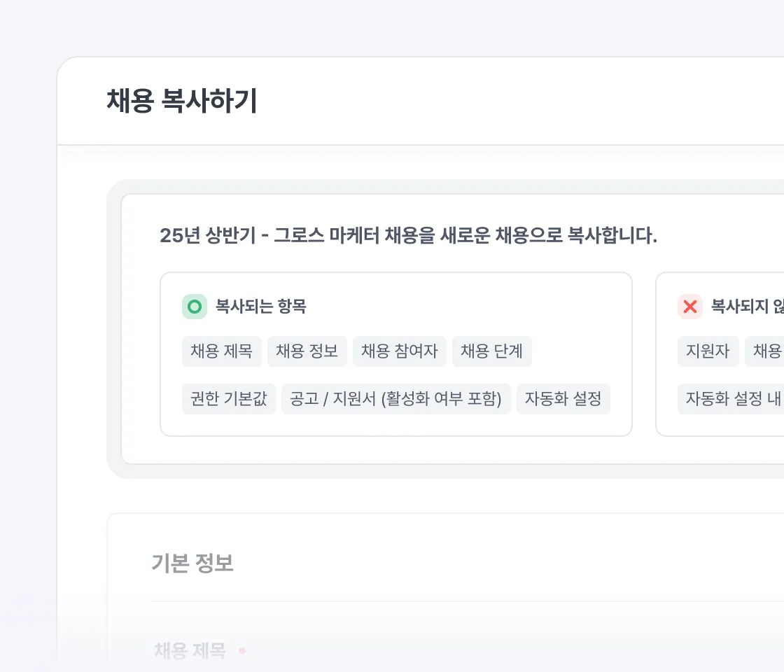Viewport: 784px width, 672px height.
Task: Click the 복사되지 않는 항목 heading
Action: point(748,307)
